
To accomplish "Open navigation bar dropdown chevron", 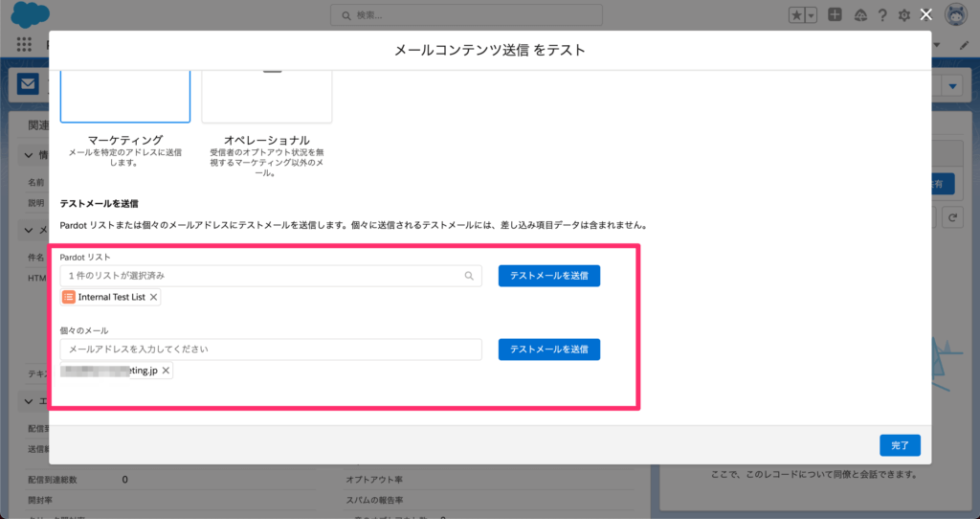I will tap(937, 45).
